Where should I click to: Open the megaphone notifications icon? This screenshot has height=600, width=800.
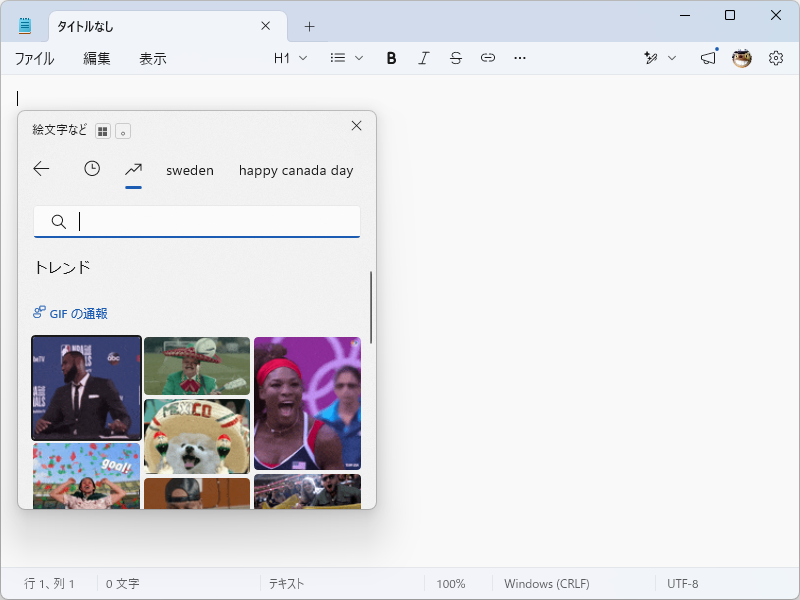[708, 58]
